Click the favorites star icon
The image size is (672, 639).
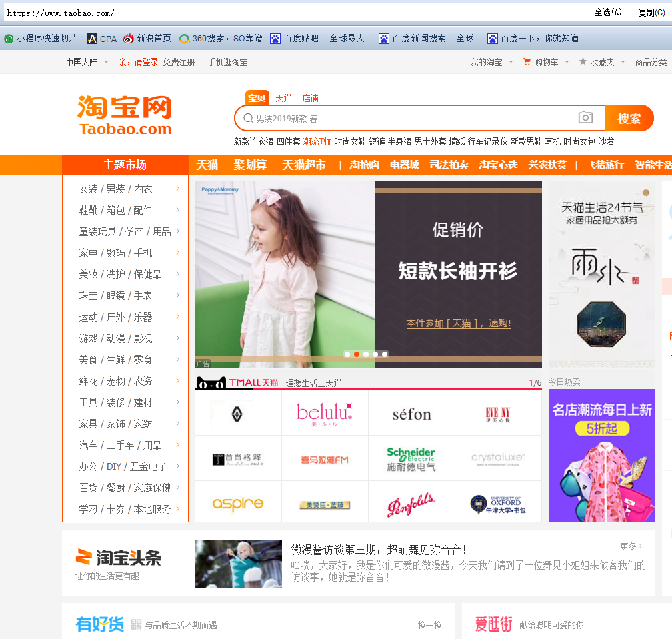[x=583, y=62]
